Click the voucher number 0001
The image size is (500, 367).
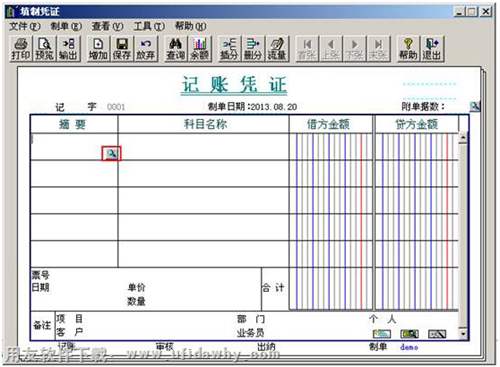tap(116, 107)
